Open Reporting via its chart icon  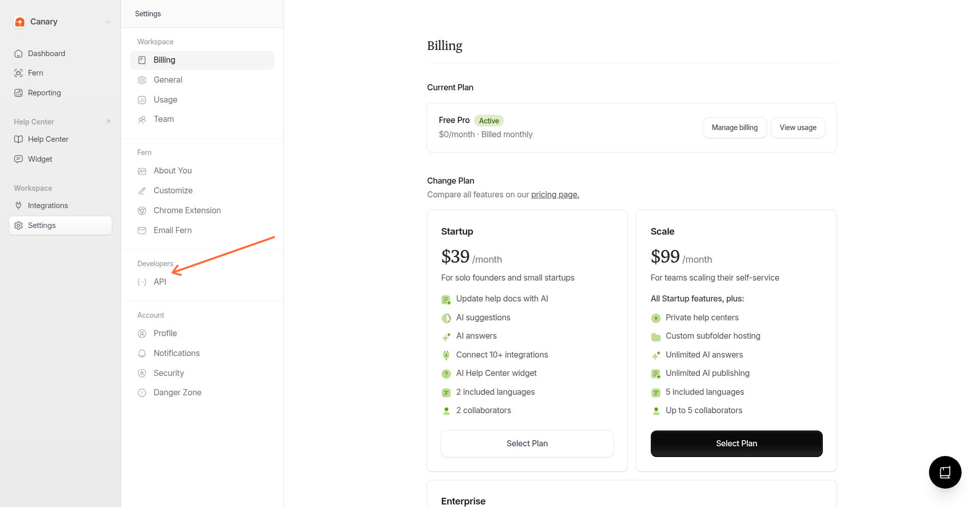click(18, 92)
